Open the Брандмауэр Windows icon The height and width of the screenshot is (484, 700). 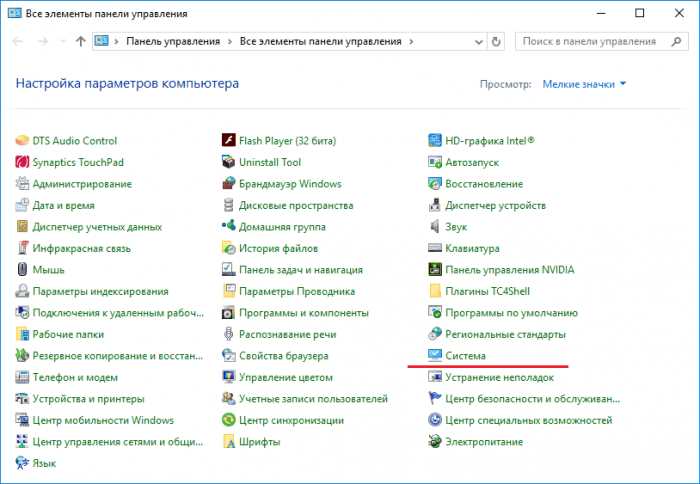pos(229,184)
